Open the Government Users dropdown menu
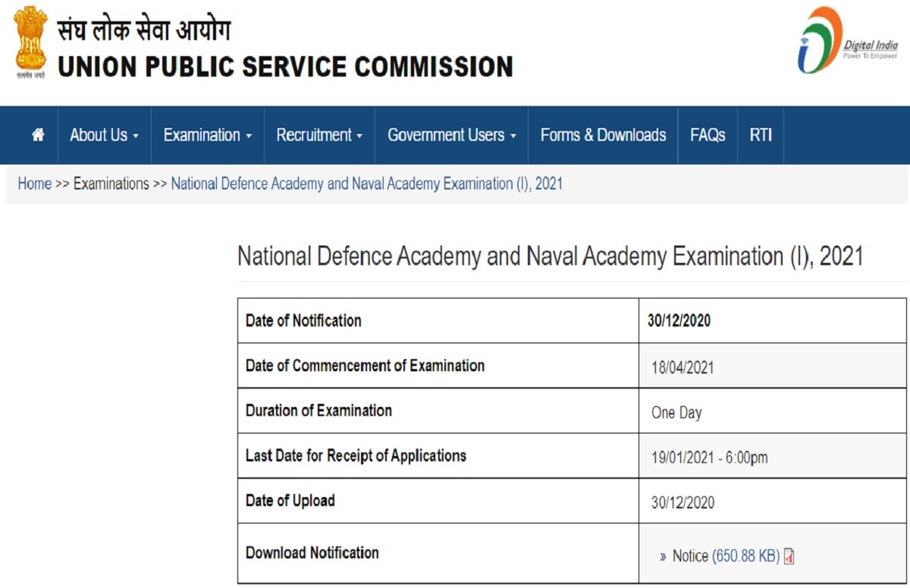This screenshot has width=910, height=588. click(x=451, y=135)
